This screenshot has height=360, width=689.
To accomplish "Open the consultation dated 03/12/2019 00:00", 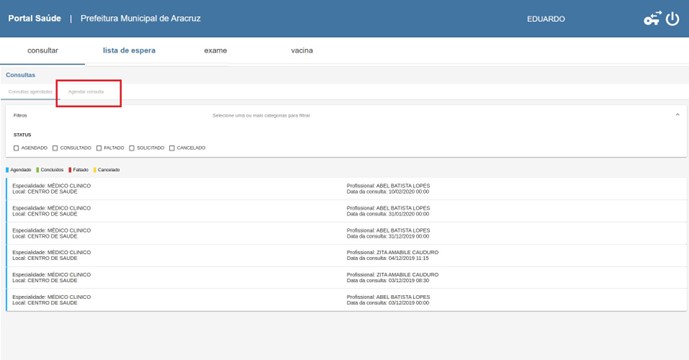I will click(346, 300).
